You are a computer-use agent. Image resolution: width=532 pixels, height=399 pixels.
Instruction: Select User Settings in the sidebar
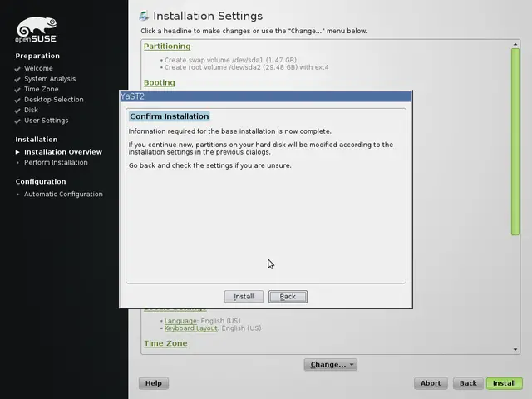coord(47,121)
